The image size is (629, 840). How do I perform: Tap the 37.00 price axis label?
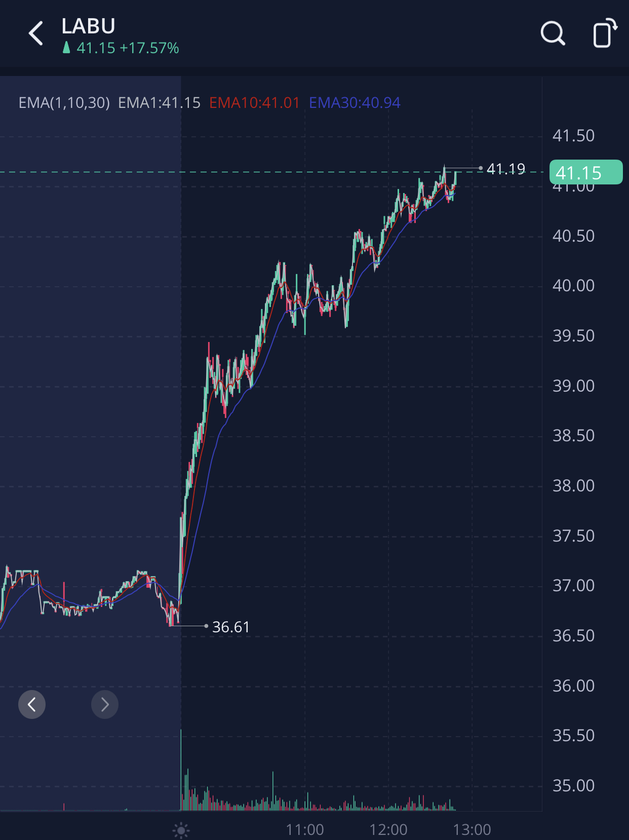coord(573,586)
